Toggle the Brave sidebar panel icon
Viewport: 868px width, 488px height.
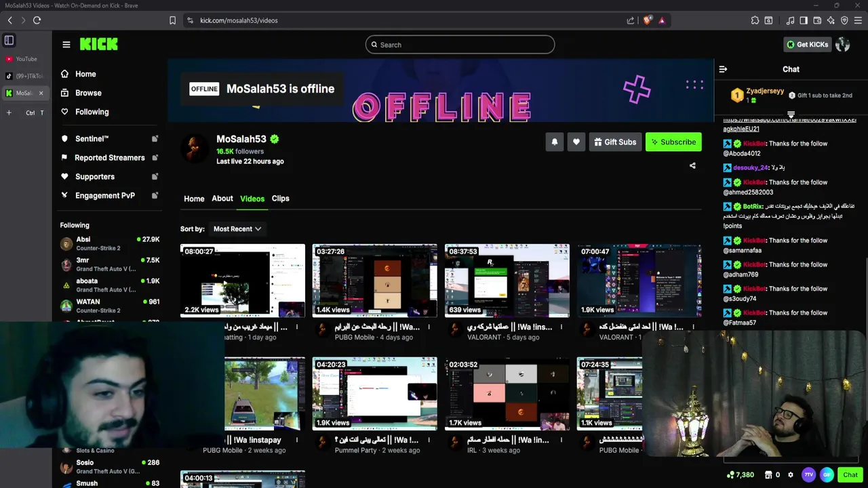click(804, 20)
